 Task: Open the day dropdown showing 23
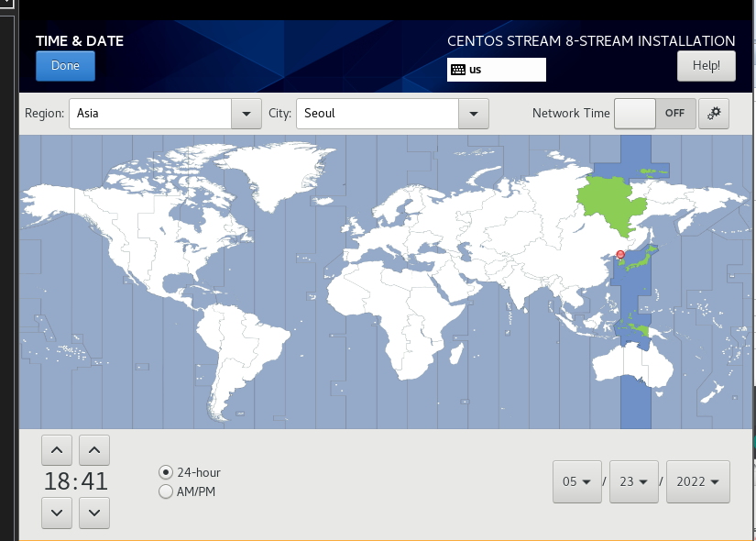coord(634,481)
